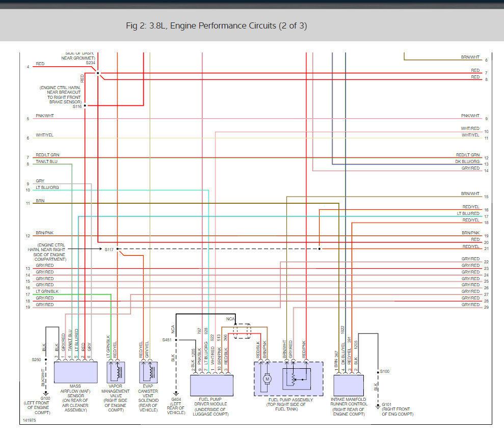The height and width of the screenshot is (437, 504).
Task: Click the circuit number '391'
Action: click(350, 340)
